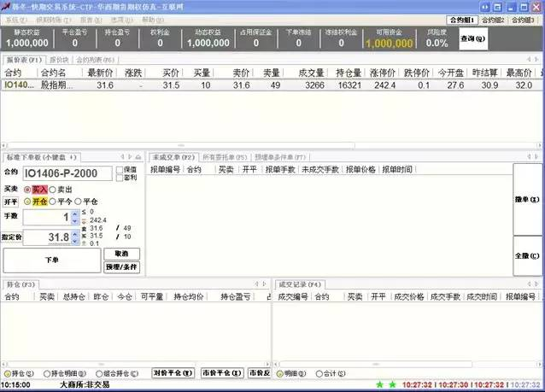Click the quote table horizontal scrollbar

tap(181, 145)
